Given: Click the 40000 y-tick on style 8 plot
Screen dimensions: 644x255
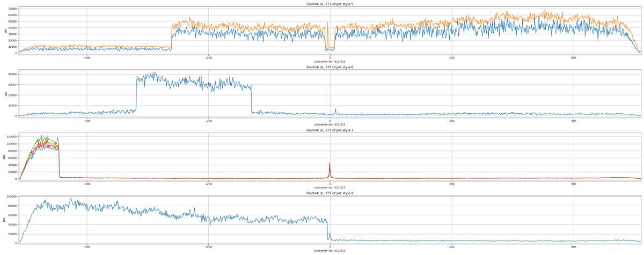Looking at the screenshot, I should (x=12, y=224).
